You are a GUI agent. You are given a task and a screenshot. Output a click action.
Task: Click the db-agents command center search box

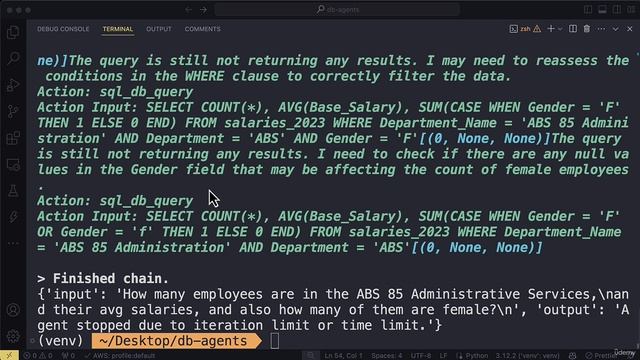(337, 9)
